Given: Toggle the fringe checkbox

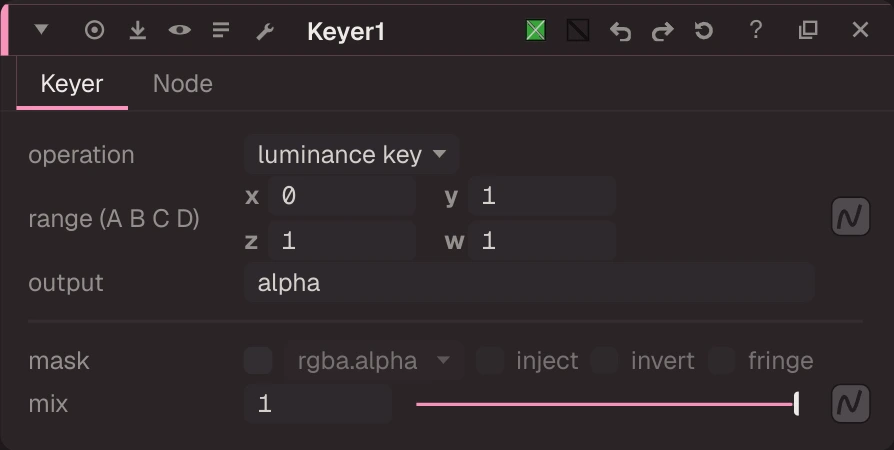Looking at the screenshot, I should (721, 360).
